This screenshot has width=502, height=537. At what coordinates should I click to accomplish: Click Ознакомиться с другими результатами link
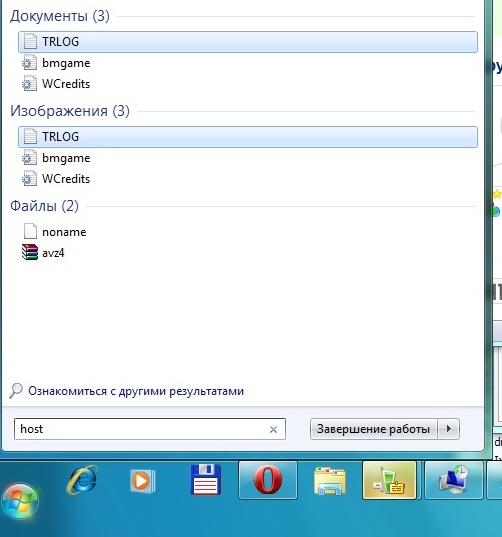(x=136, y=391)
